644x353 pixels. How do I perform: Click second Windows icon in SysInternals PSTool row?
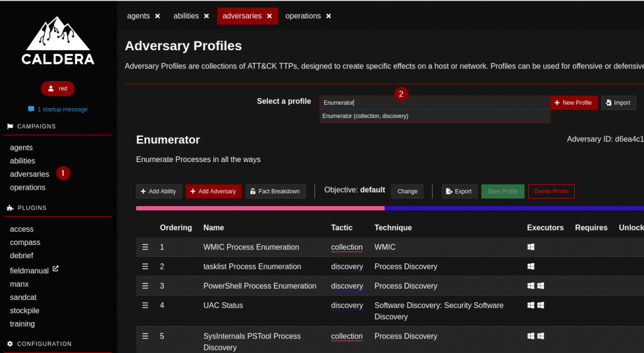540,336
